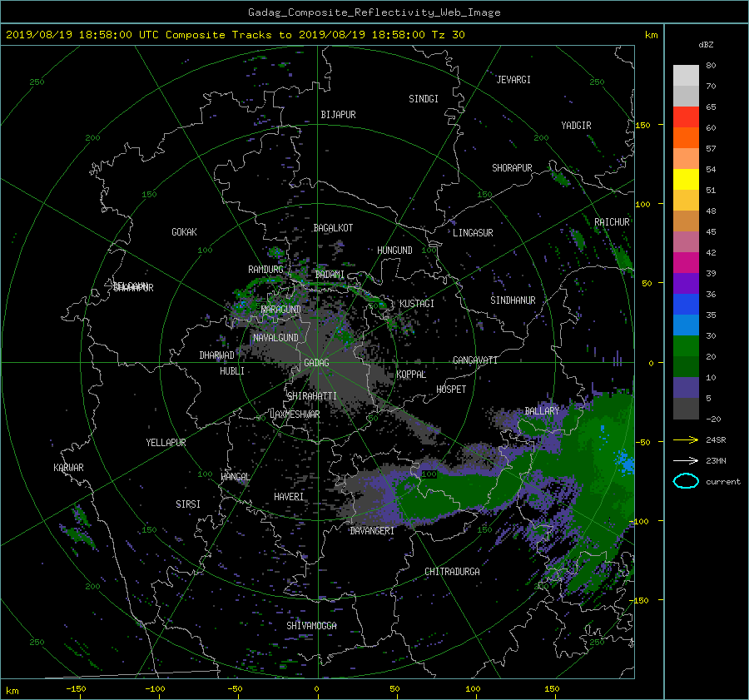Click the KOPPAL city label

411,374
